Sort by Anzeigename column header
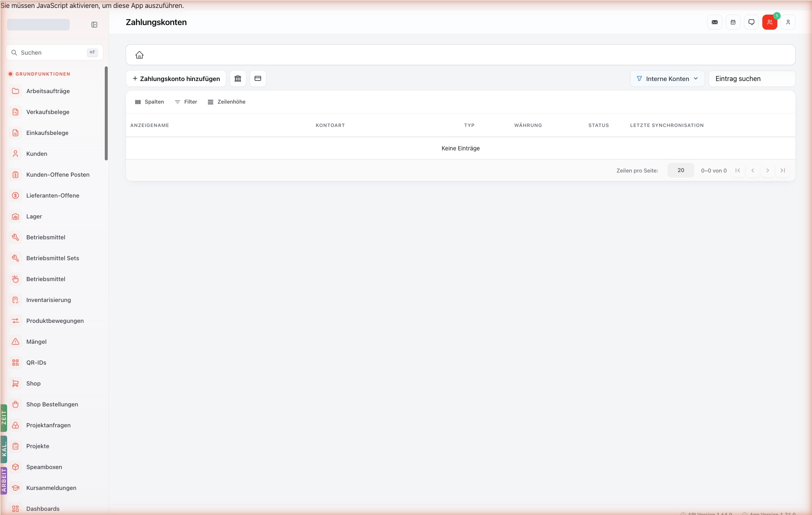 click(x=149, y=125)
